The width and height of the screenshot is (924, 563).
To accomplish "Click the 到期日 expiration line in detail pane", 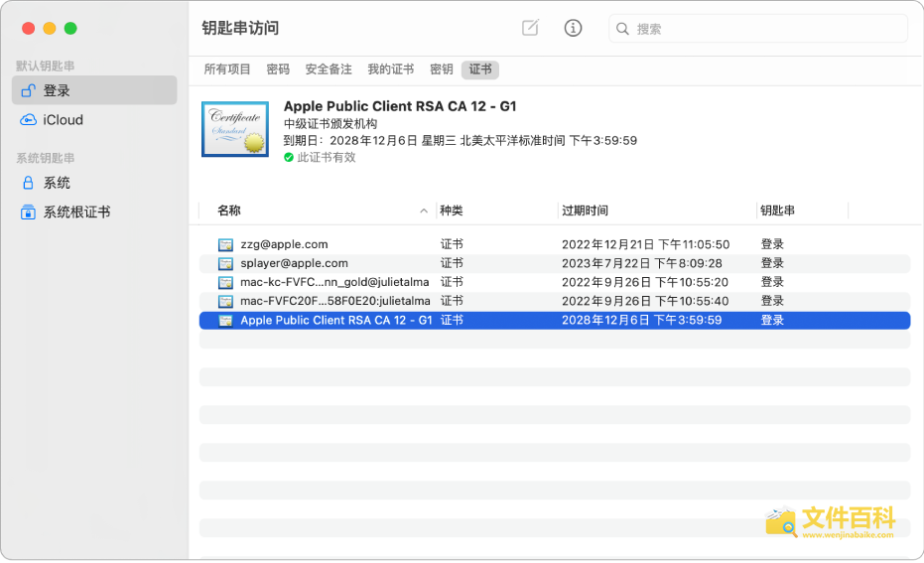I will click(x=461, y=140).
